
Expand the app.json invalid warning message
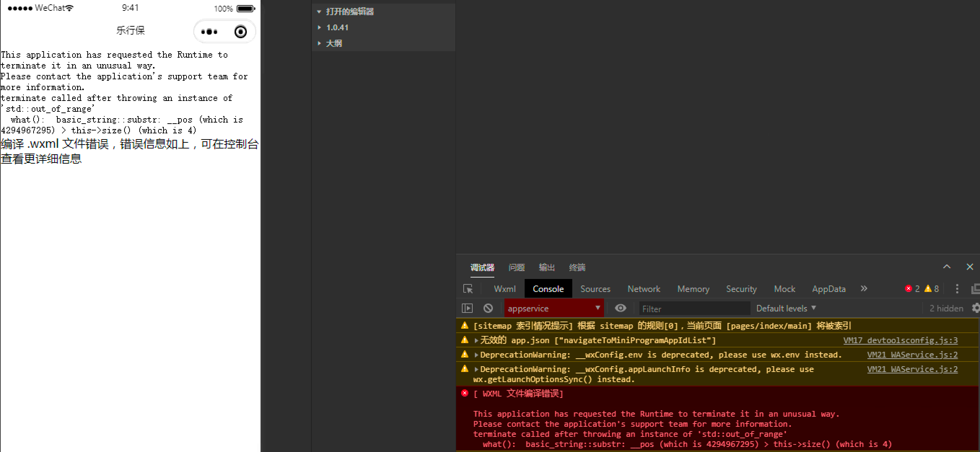click(476, 340)
